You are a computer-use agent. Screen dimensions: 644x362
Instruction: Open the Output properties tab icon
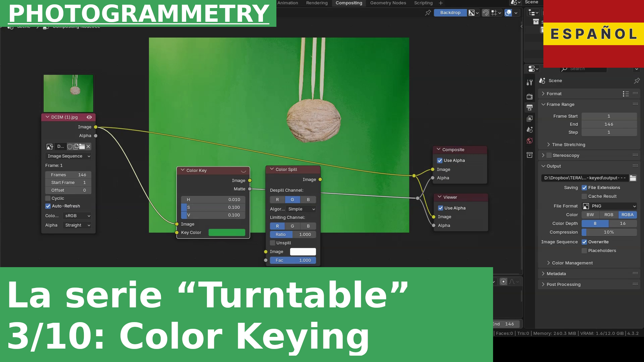point(530,108)
